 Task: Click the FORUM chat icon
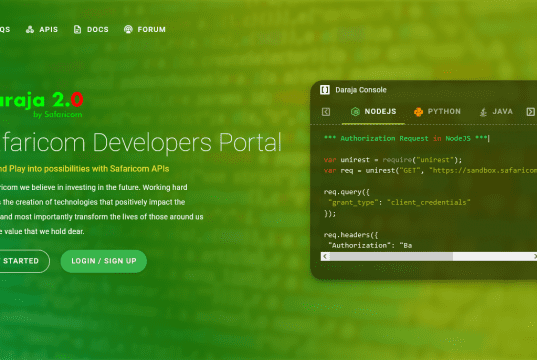click(x=128, y=29)
